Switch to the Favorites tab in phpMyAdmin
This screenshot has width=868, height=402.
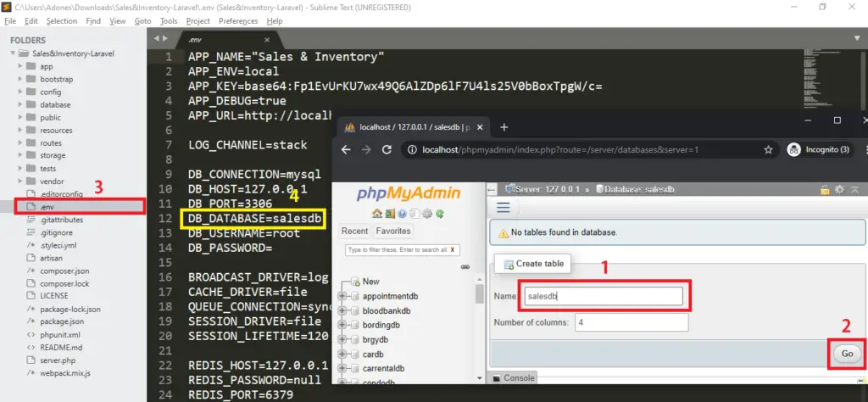(393, 231)
